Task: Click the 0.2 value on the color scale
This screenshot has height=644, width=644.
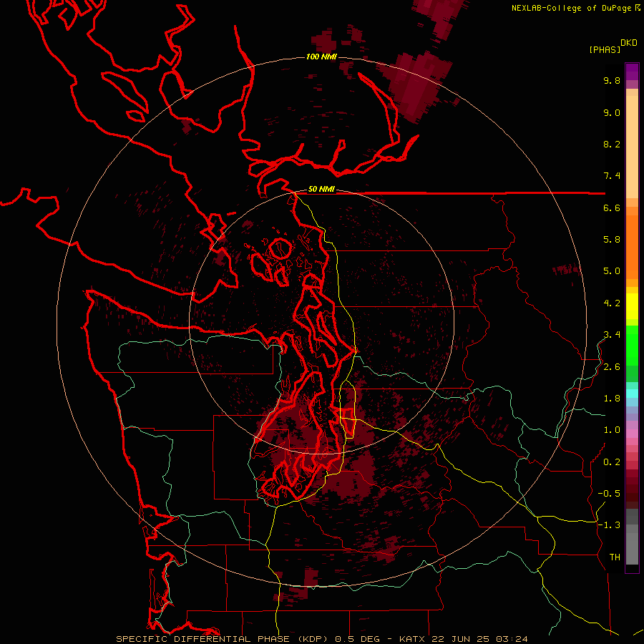Action: [612, 462]
